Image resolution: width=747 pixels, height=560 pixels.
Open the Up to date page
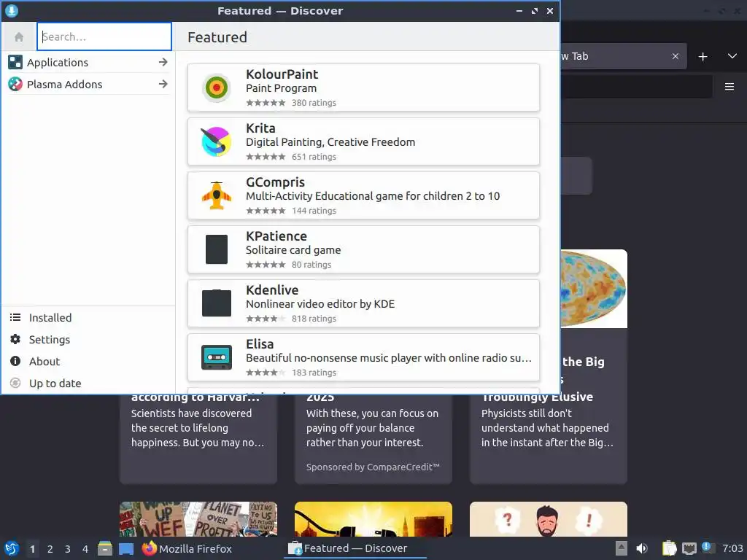88,384
